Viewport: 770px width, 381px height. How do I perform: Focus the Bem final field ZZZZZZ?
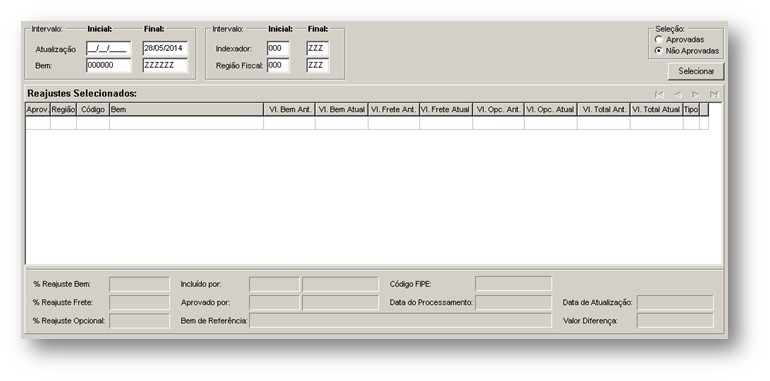[x=165, y=65]
